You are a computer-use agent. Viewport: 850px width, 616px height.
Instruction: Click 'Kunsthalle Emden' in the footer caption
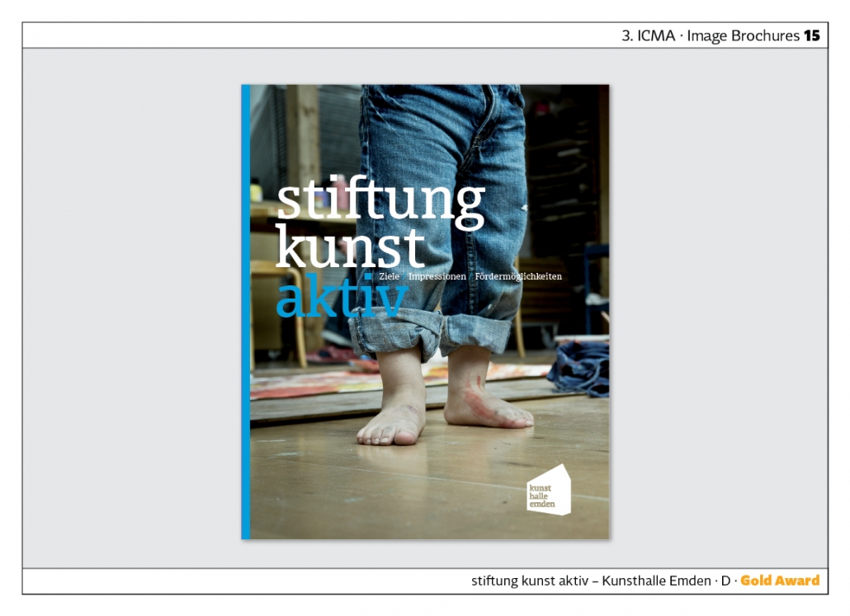656,581
